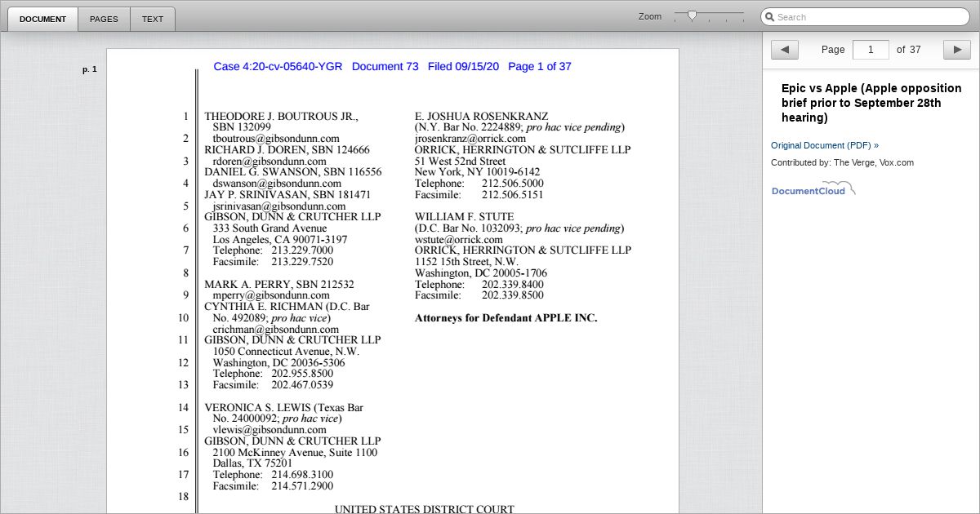Viewport: 980px width, 514px height.
Task: Click 'Washington, DC 20005-1706'
Action: 481,273
